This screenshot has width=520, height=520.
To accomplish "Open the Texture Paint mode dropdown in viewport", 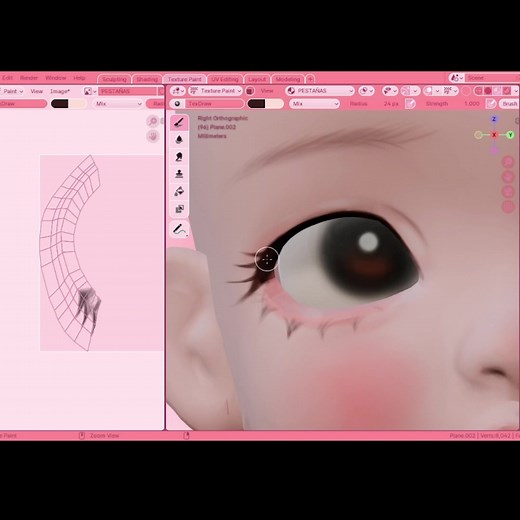I will pyautogui.click(x=215, y=91).
